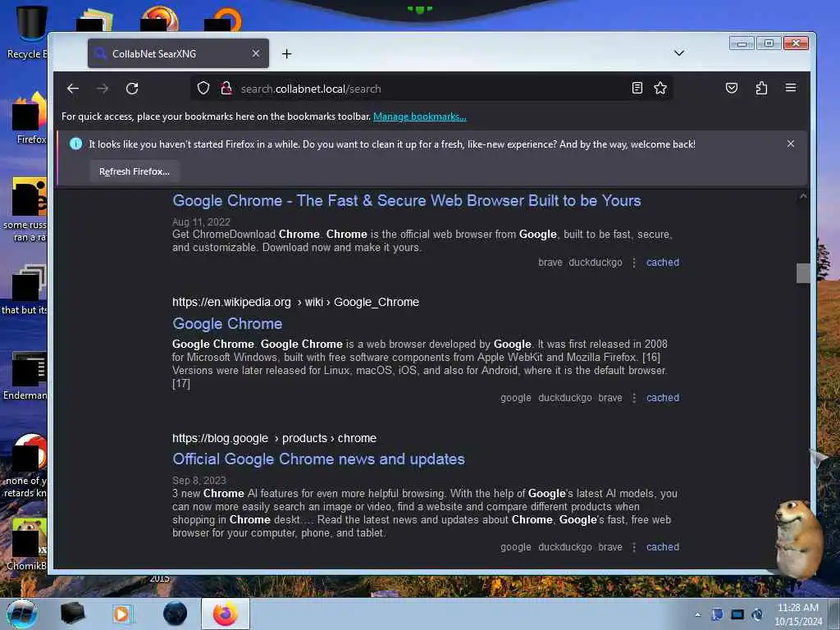Screen dimensions: 840x630
Task: Select the Firefox desktop shortcut
Action: click(x=28, y=118)
